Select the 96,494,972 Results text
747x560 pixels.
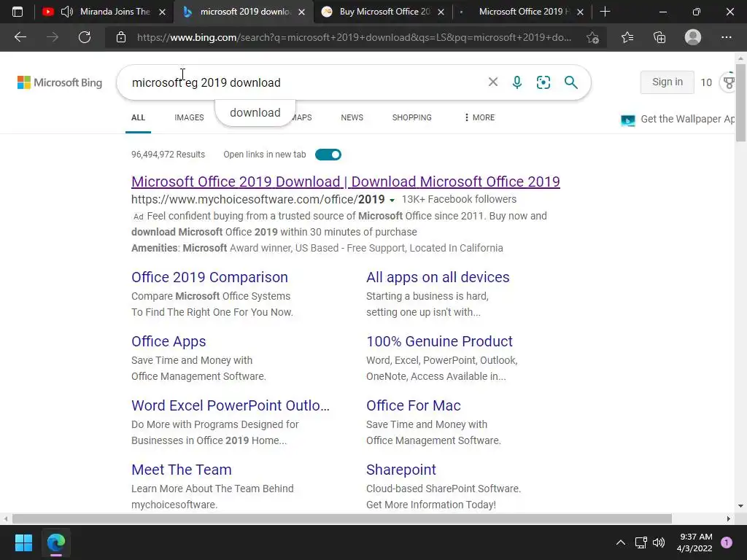pyautogui.click(x=169, y=155)
